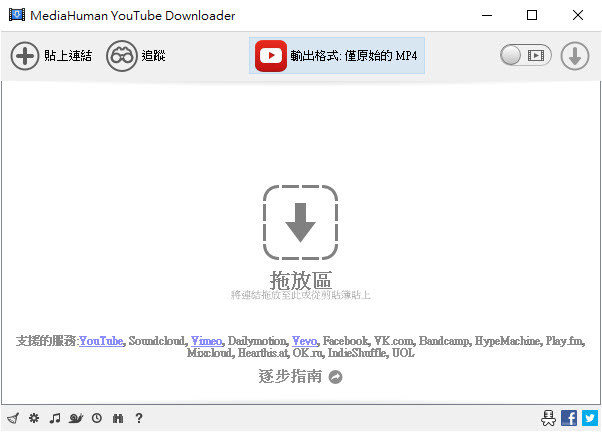Open the Twitter bird icon
Image resolution: width=602 pixels, height=432 pixels.
click(589, 418)
